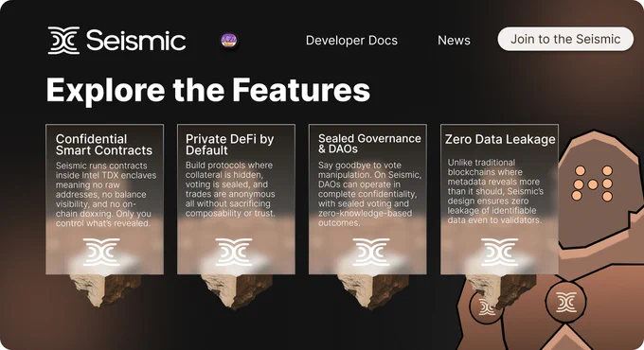644x350 pixels.
Task: Click the rock under Sealed Governance card
Action: pyautogui.click(x=373, y=291)
